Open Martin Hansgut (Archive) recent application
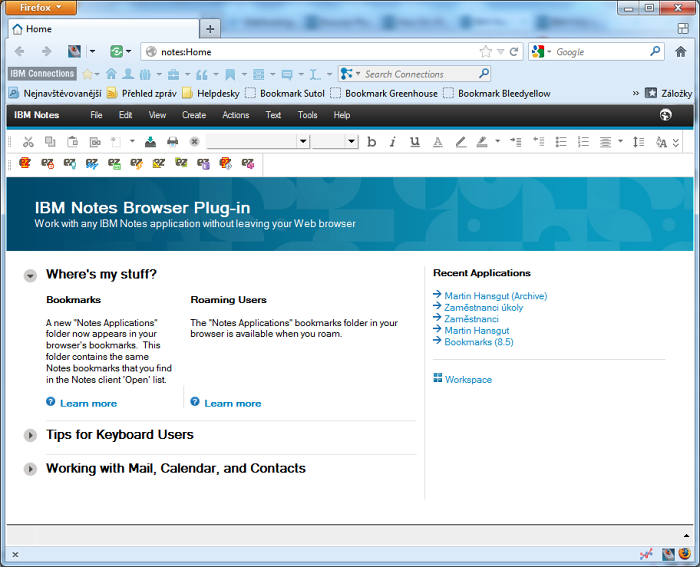Image resolution: width=700 pixels, height=567 pixels. [496, 296]
